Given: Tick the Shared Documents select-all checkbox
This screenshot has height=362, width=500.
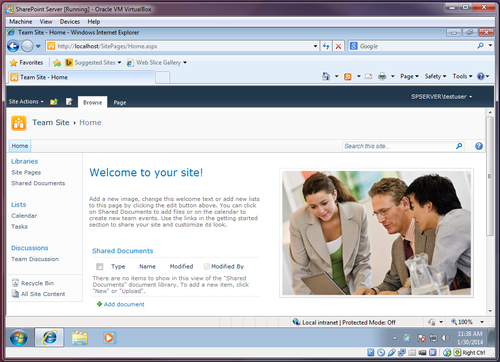Looking at the screenshot, I should point(99,266).
